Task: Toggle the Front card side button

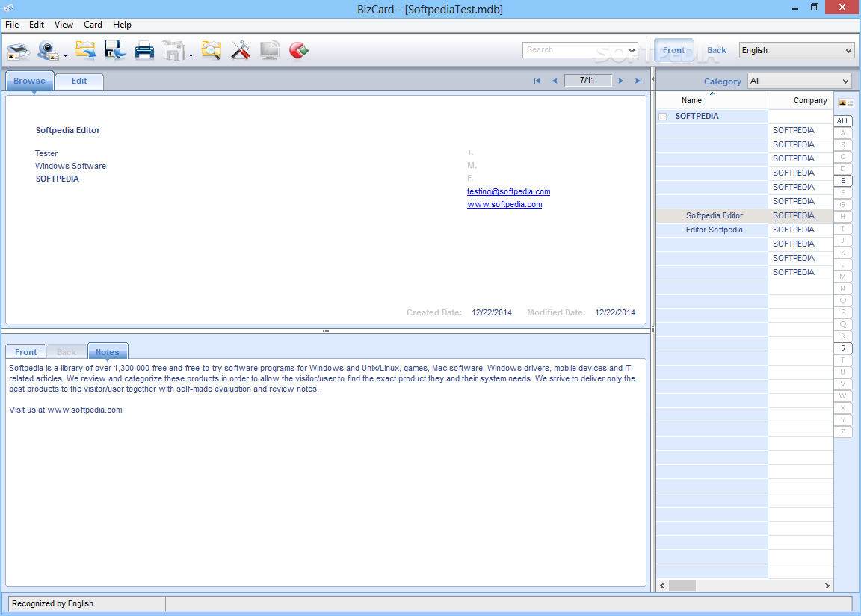Action: click(673, 50)
